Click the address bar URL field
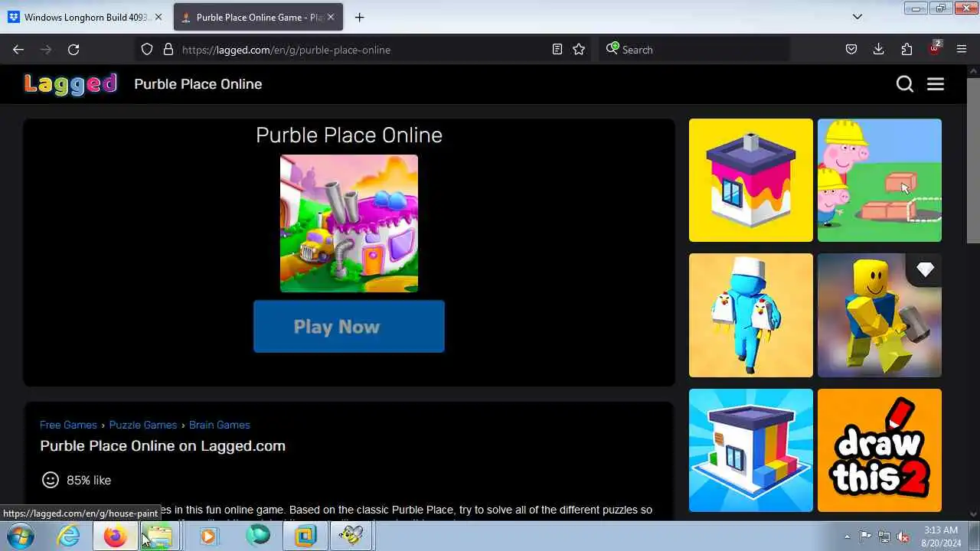980x551 pixels. [364, 50]
